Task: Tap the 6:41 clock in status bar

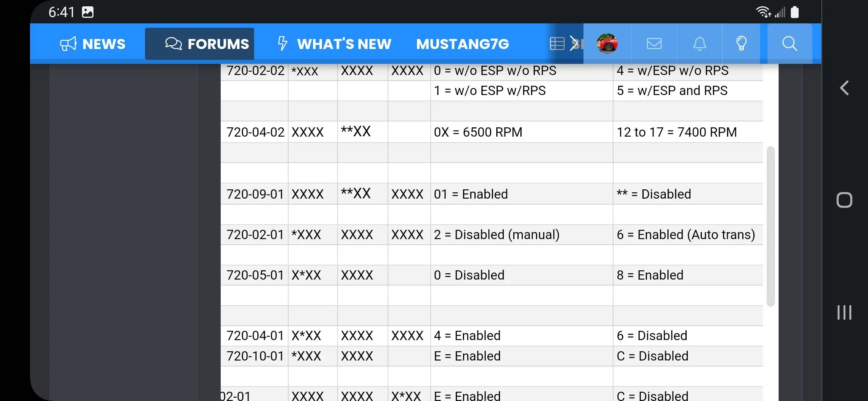Action: pos(62,12)
